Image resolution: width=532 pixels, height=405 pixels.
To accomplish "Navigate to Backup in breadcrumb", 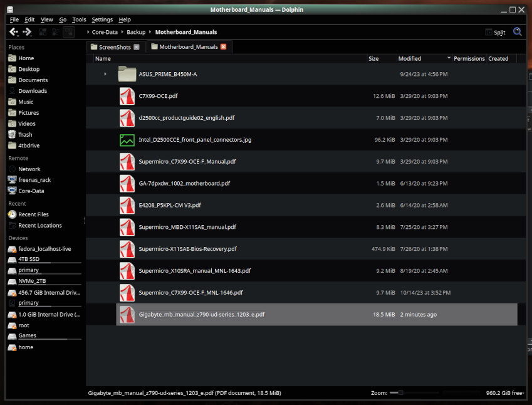I will tap(136, 32).
